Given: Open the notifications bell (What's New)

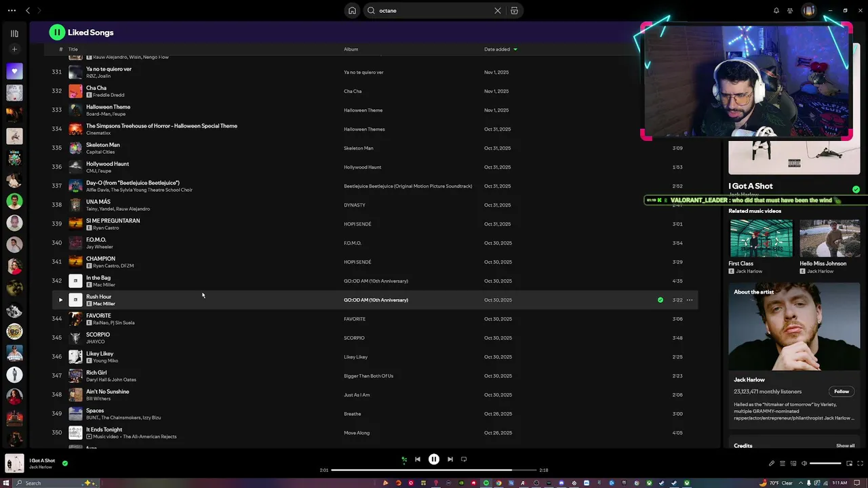Looking at the screenshot, I should click(776, 11).
